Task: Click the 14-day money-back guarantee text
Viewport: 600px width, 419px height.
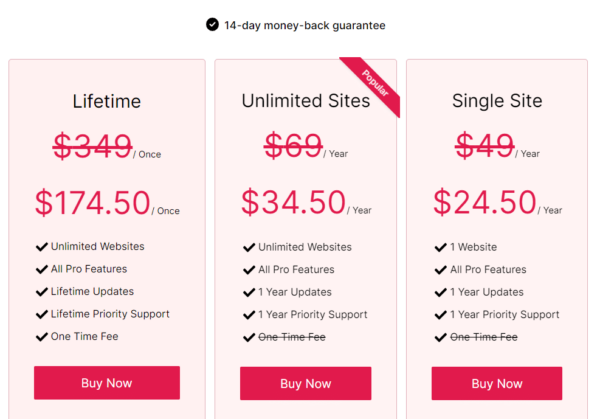Action: [x=305, y=26]
